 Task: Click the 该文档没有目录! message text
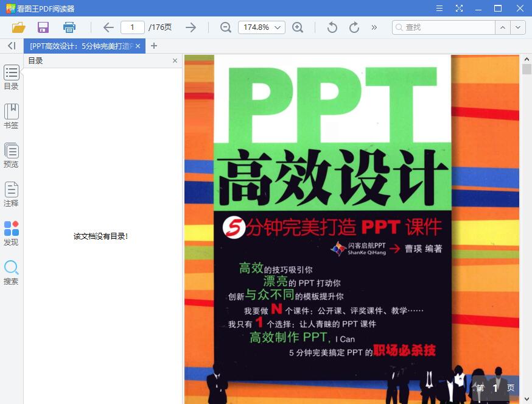100,236
